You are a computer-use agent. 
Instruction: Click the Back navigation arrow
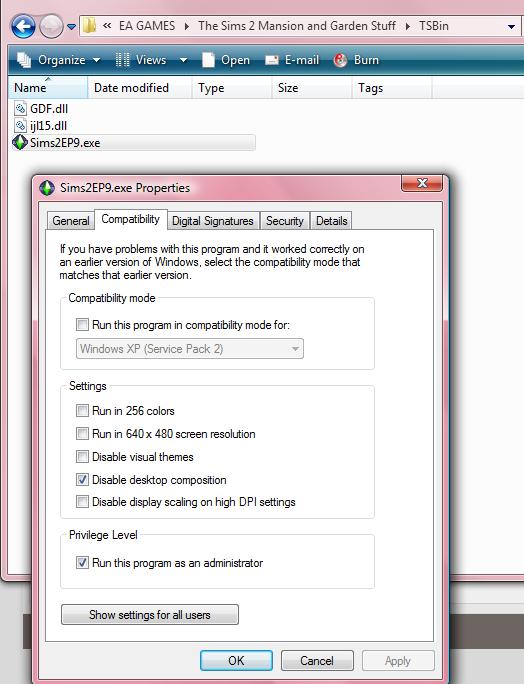click(23, 26)
